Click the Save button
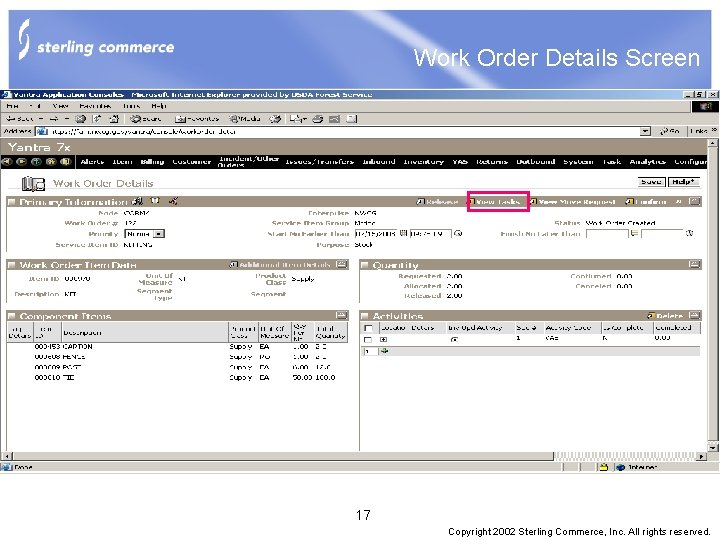 click(x=651, y=182)
